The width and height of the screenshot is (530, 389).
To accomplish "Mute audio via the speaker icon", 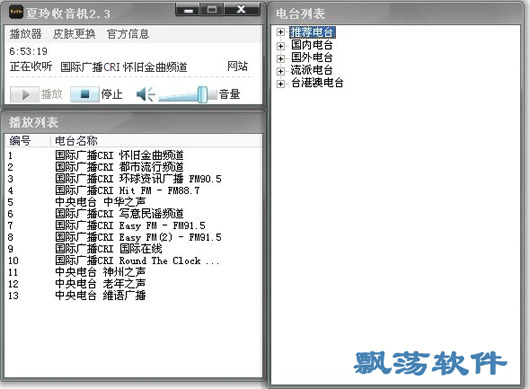I will click(145, 94).
